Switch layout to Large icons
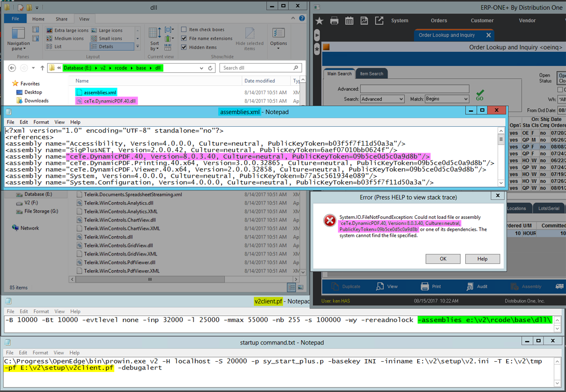 tap(107, 30)
